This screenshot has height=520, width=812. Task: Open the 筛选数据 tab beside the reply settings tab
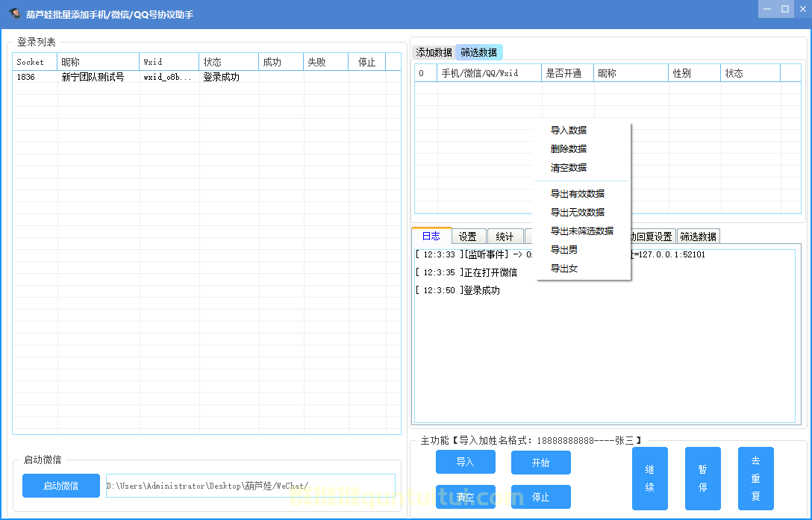pyautogui.click(x=698, y=236)
